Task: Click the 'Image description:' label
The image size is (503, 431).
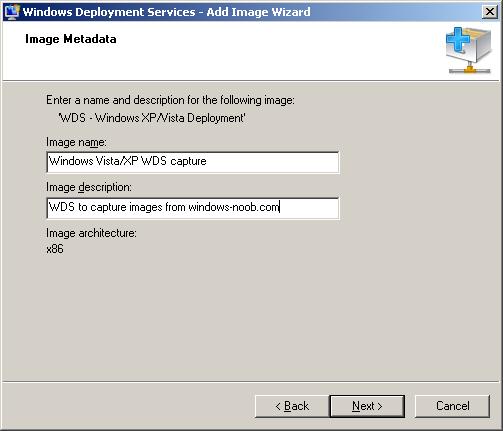Action: click(89, 187)
